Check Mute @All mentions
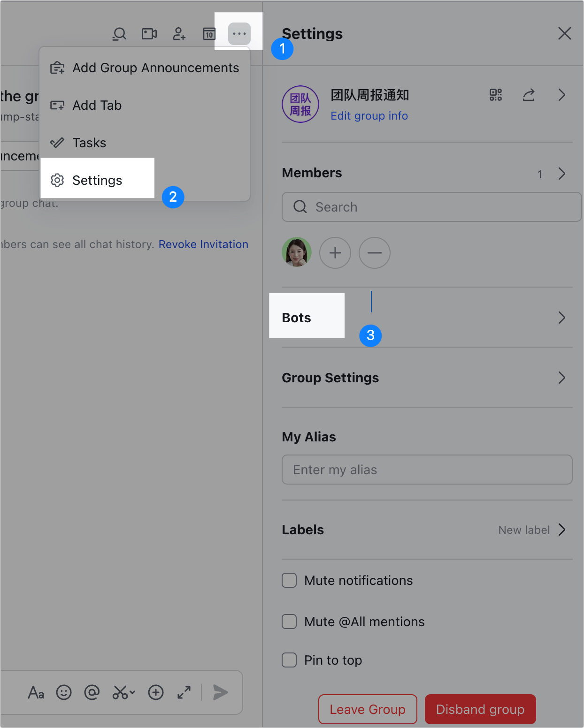The height and width of the screenshot is (728, 584). (x=289, y=622)
